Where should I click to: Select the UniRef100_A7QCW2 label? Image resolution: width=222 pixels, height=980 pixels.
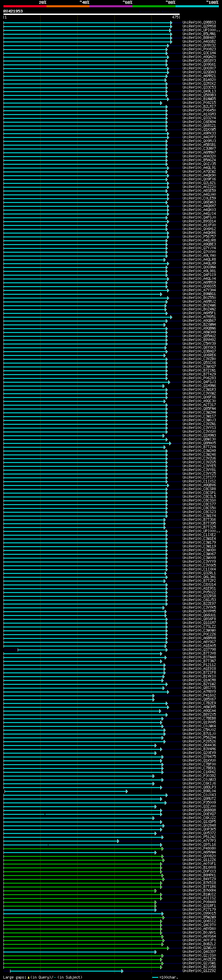[x=199, y=172]
